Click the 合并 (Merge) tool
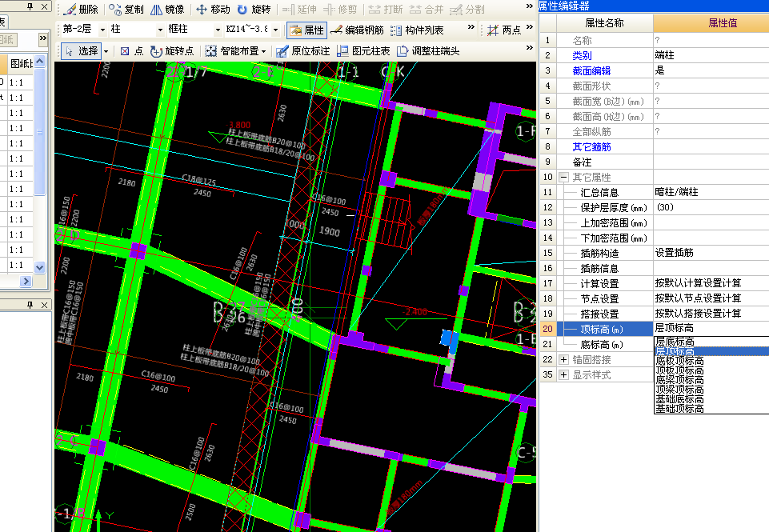This screenshot has width=769, height=532. (427, 9)
